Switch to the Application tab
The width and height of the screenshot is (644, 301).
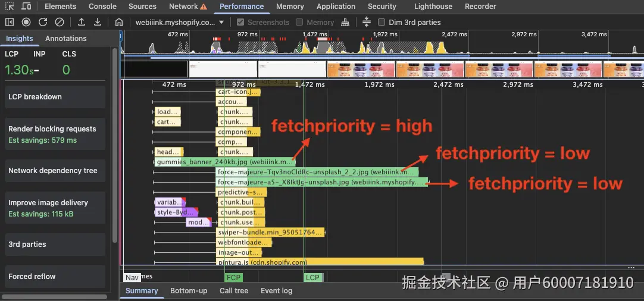(x=336, y=6)
